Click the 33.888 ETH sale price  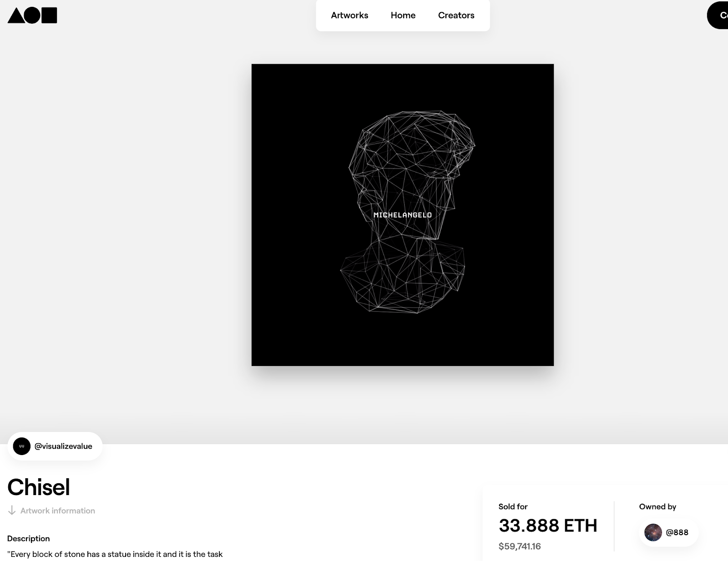[548, 526]
